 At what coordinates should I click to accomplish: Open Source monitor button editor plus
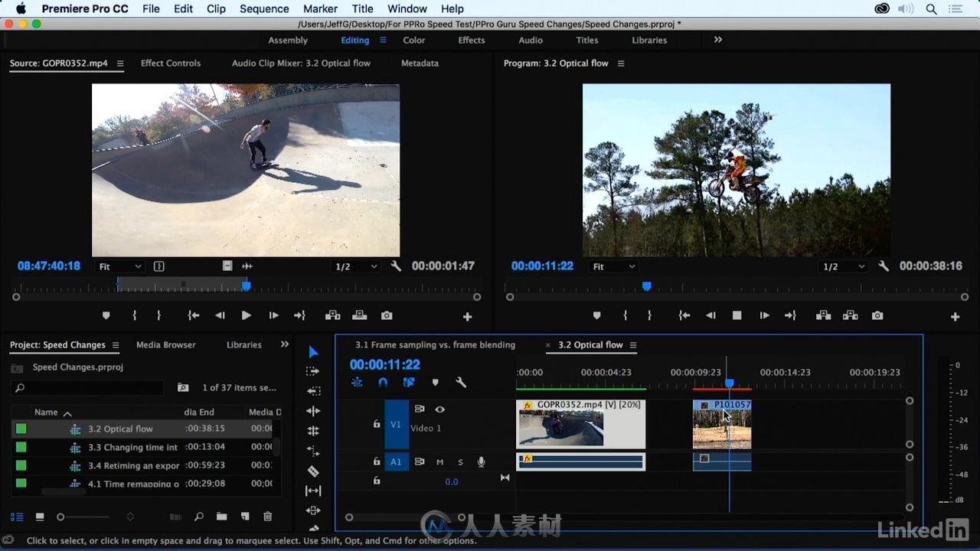(467, 316)
